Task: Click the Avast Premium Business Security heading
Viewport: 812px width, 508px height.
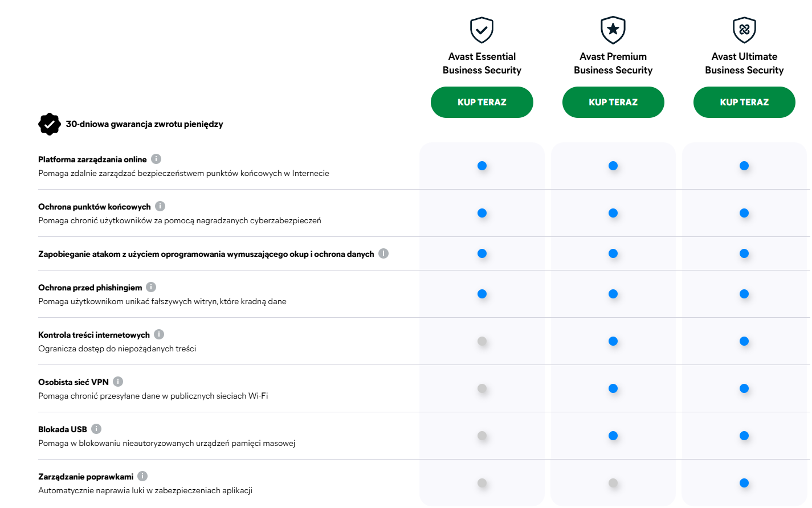Action: click(x=613, y=63)
